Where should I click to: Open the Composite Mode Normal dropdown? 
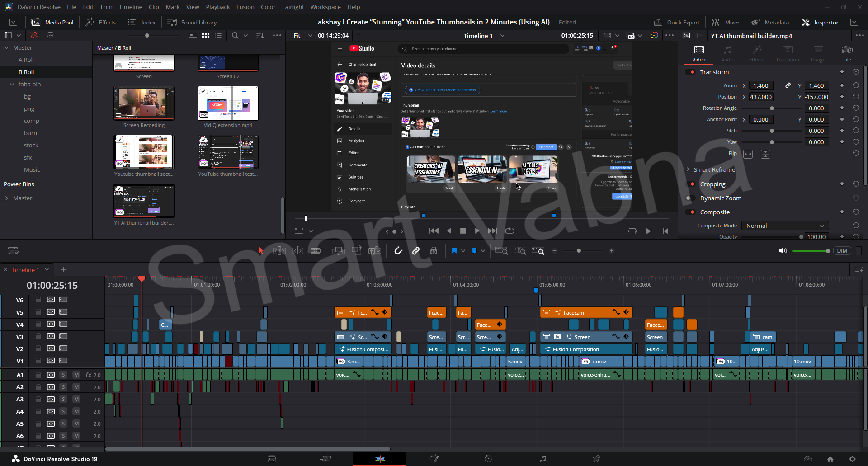[785, 226]
